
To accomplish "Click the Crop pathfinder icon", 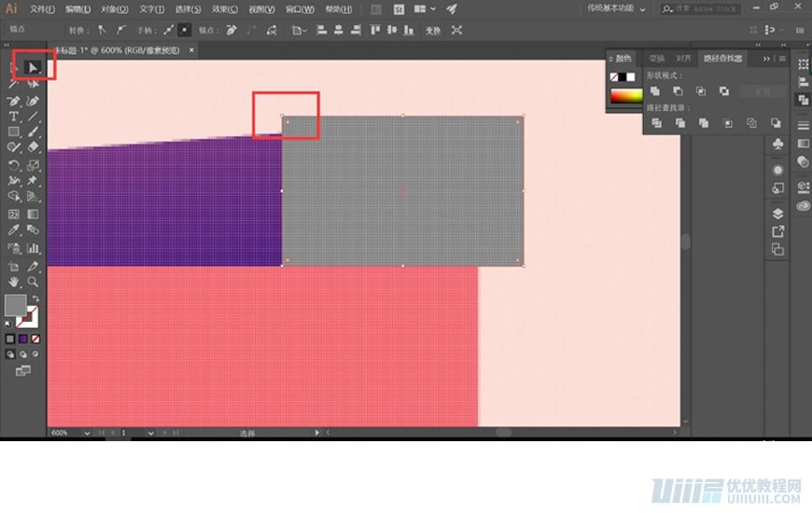I will [728, 123].
